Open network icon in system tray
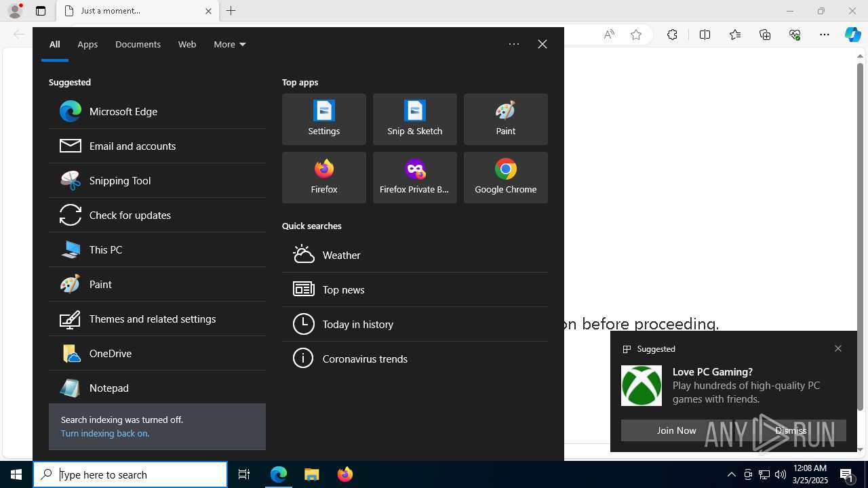Viewport: 868px width, 488px height. [x=764, y=474]
